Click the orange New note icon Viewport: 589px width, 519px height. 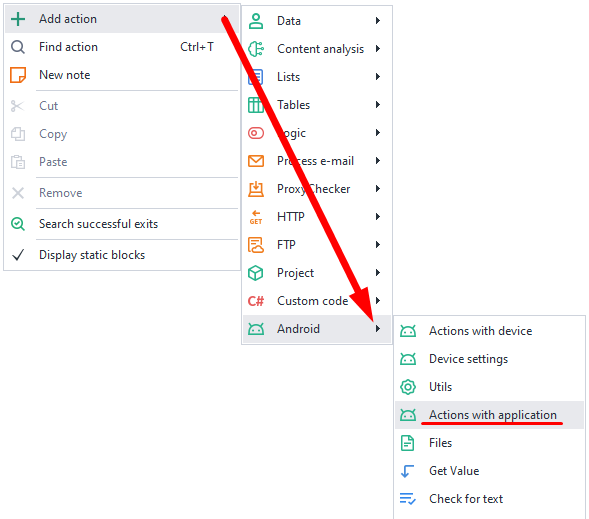point(18,75)
